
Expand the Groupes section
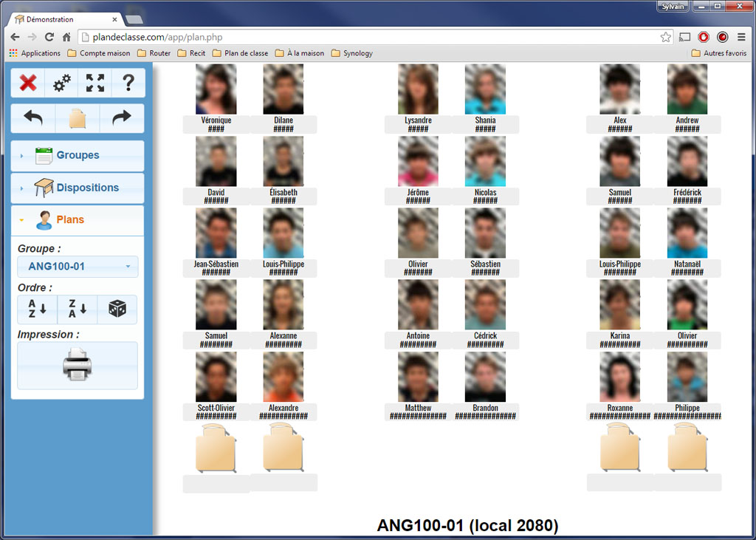tap(78, 155)
